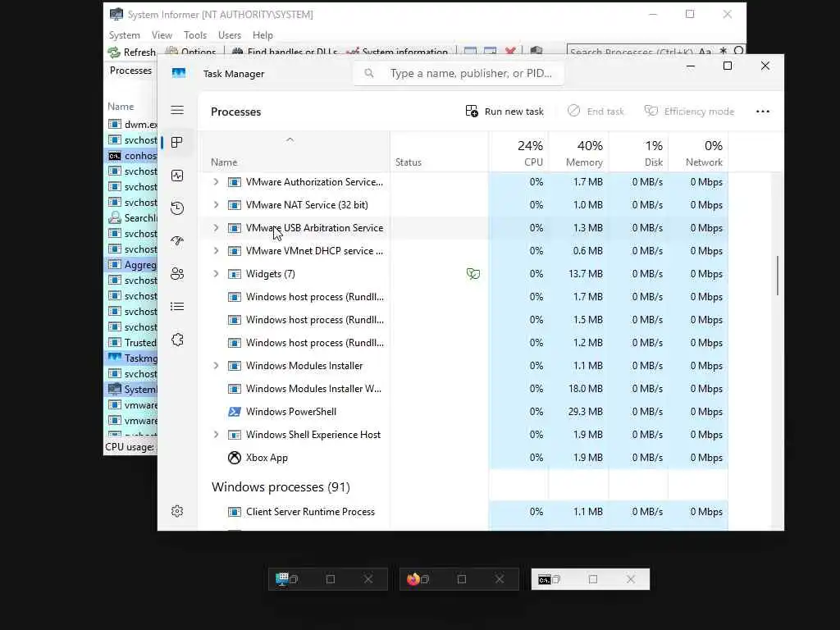840x630 pixels.
Task: Open Details list icon in Task Manager sidebar
Action: click(177, 307)
